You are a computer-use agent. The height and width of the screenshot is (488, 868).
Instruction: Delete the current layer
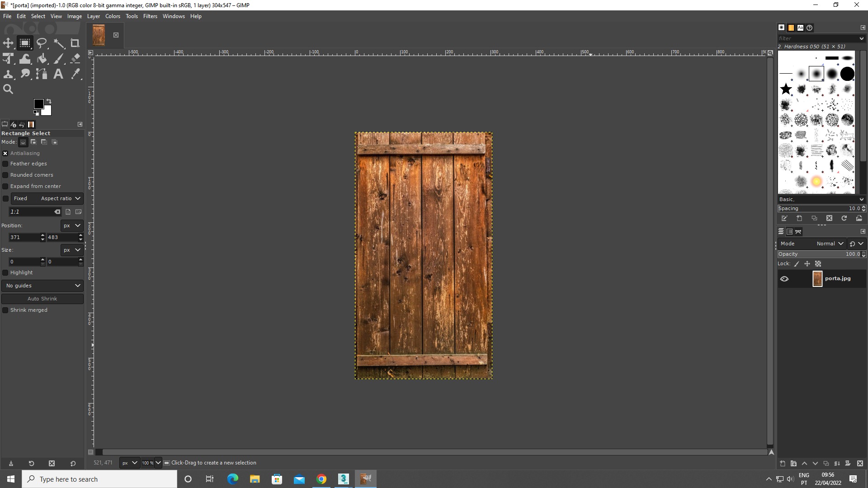(x=860, y=464)
